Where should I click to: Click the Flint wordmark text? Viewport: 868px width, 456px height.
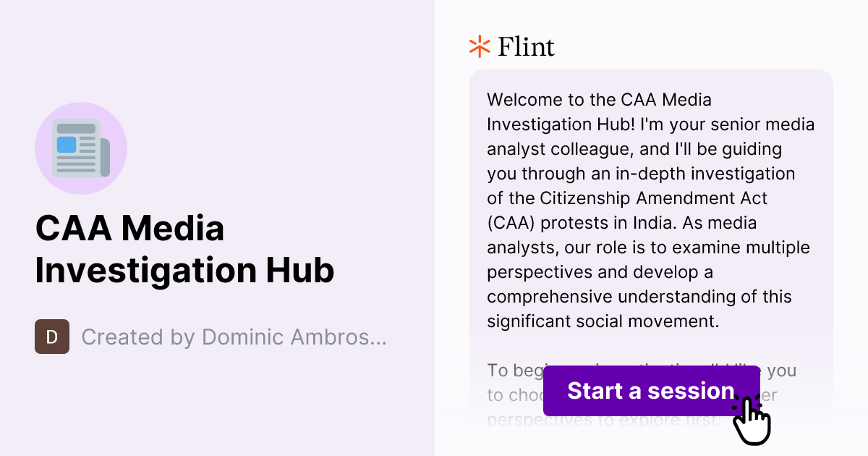(525, 46)
